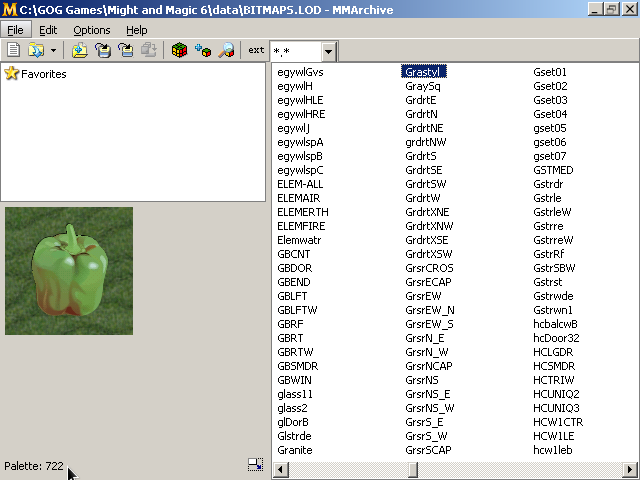Click the magnifier search icon

click(226, 50)
